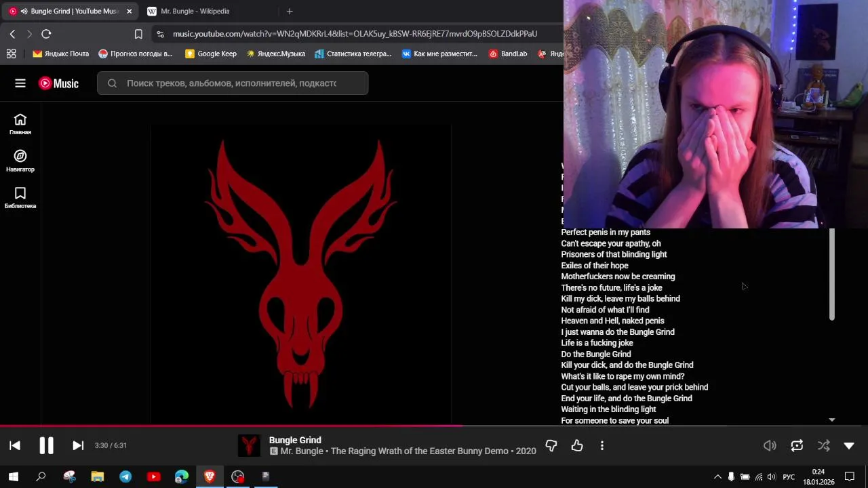Show hidden system tray icons
The width and height of the screenshot is (868, 488).
[x=717, y=476]
